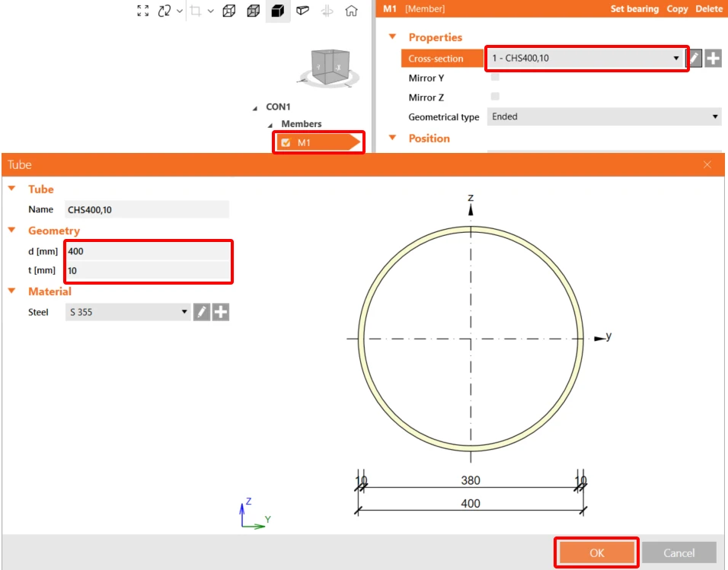Image resolution: width=728 pixels, height=570 pixels.
Task: Open the Geometrical type Ended dropdown
Action: point(604,116)
